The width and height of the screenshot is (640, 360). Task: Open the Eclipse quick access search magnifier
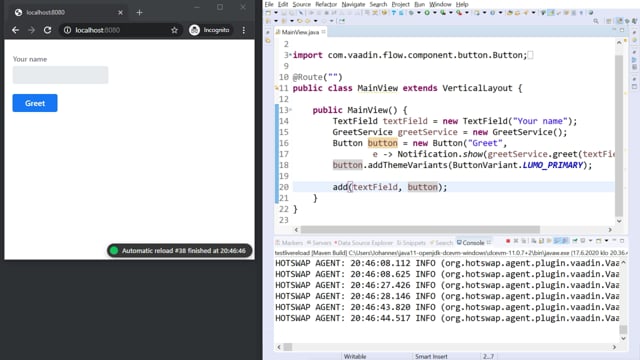pos(596,21)
